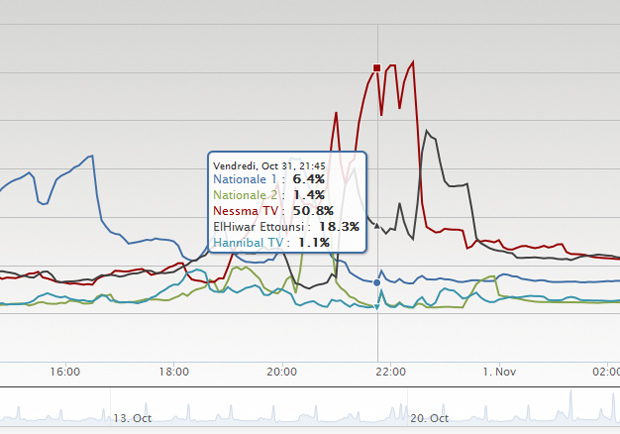
Task: Click the teal Hannibal TV inverted triangle marker
Action: [x=377, y=307]
